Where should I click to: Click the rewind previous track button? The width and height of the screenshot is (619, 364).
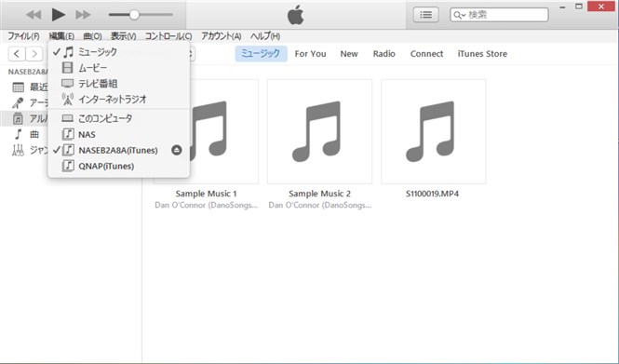click(34, 15)
